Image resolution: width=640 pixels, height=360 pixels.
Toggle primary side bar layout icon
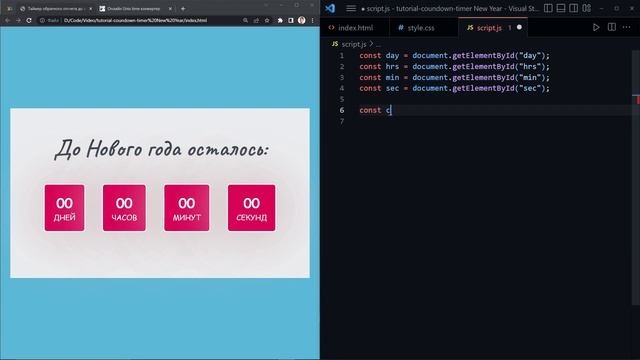click(x=548, y=8)
